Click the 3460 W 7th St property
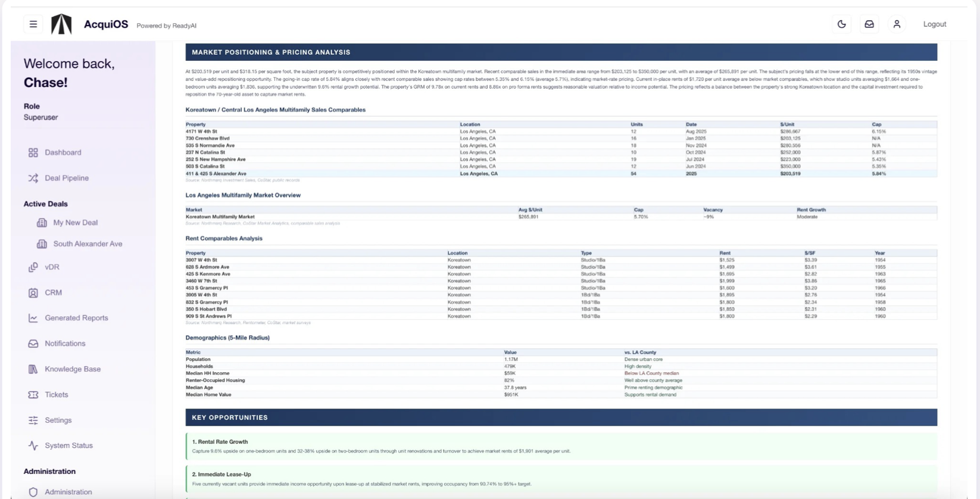 coord(201,281)
